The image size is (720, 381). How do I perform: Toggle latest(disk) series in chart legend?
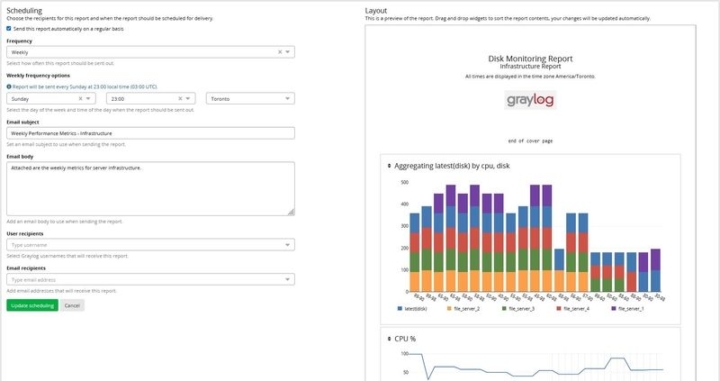click(412, 309)
